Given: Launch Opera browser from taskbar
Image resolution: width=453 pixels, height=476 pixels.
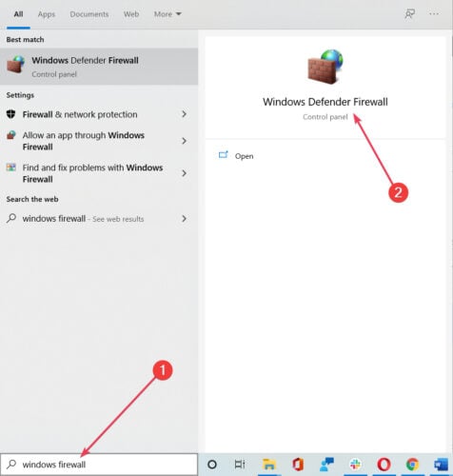Looking at the screenshot, I should point(384,465).
